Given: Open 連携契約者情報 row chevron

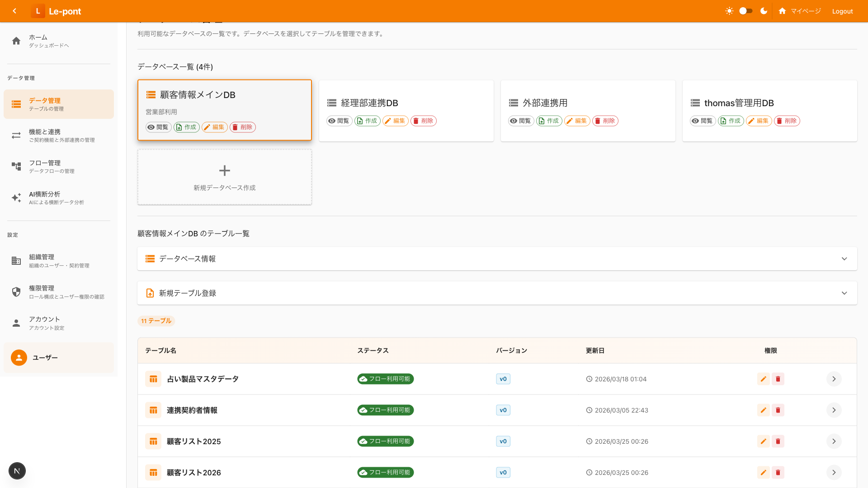Looking at the screenshot, I should [x=834, y=410].
